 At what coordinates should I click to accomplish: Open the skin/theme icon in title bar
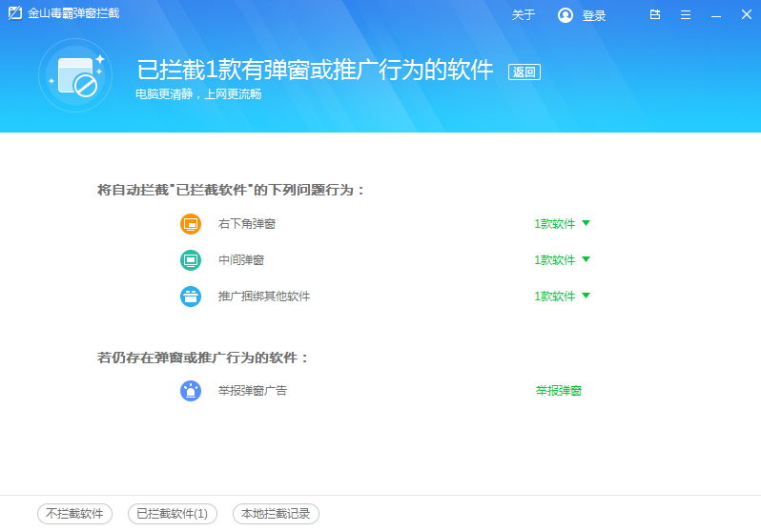[655, 15]
